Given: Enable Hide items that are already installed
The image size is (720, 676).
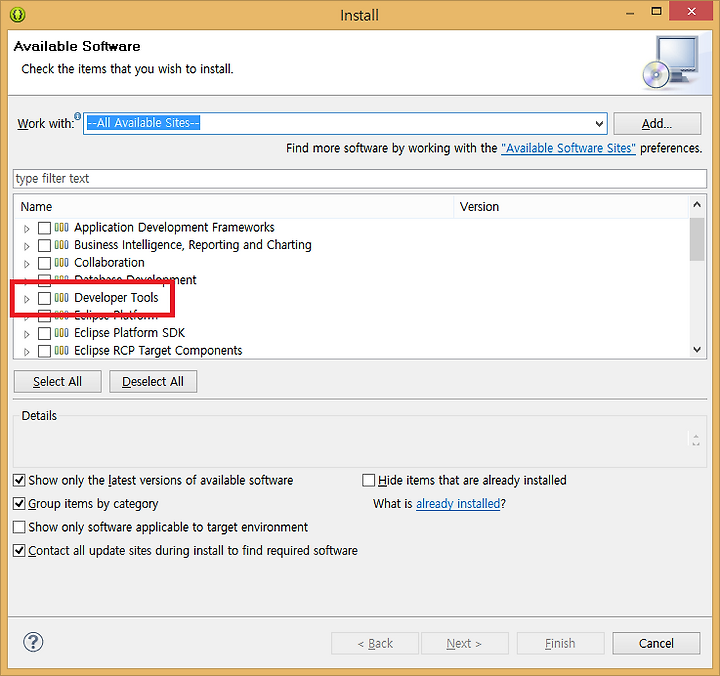Looking at the screenshot, I should click(x=368, y=480).
